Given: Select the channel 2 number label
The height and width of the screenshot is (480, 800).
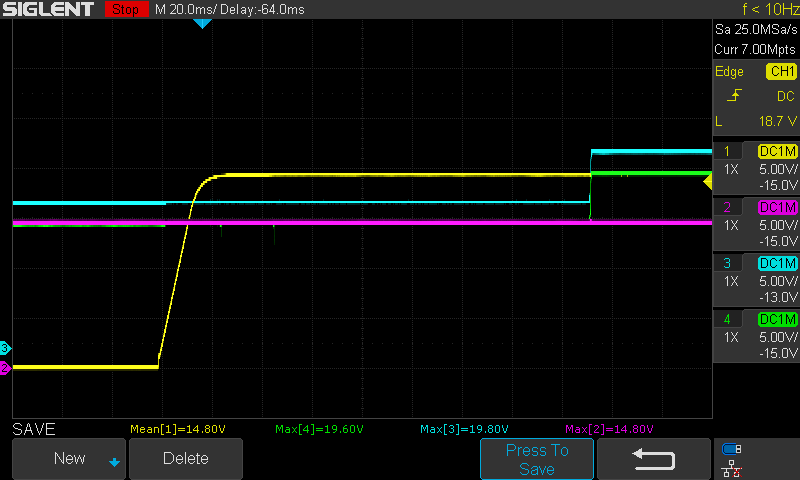Looking at the screenshot, I should [x=727, y=207].
